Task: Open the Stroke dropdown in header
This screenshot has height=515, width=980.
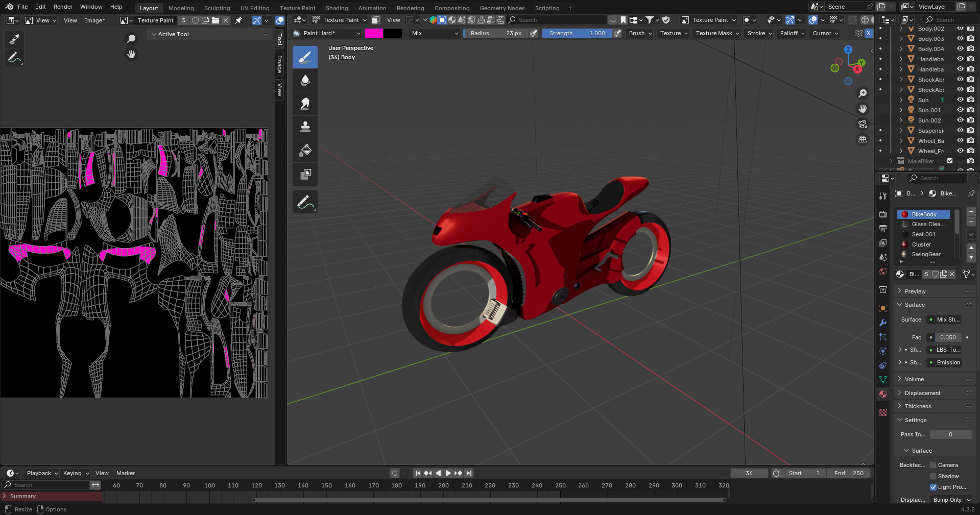Action: (x=759, y=33)
